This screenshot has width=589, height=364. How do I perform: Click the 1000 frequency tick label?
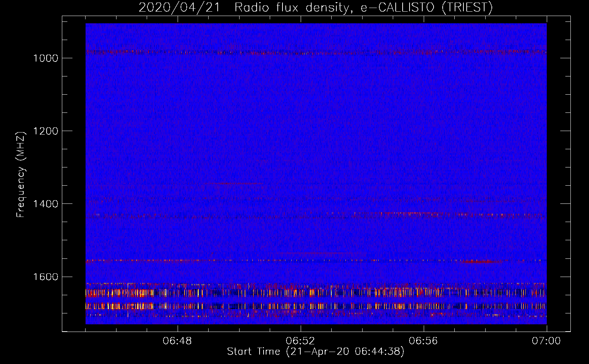(x=46, y=58)
